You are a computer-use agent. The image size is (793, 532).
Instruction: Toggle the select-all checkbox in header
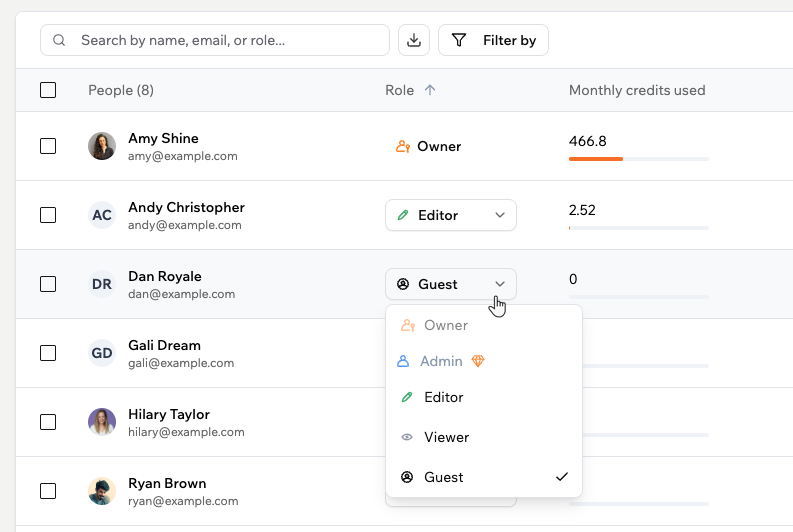click(x=48, y=90)
